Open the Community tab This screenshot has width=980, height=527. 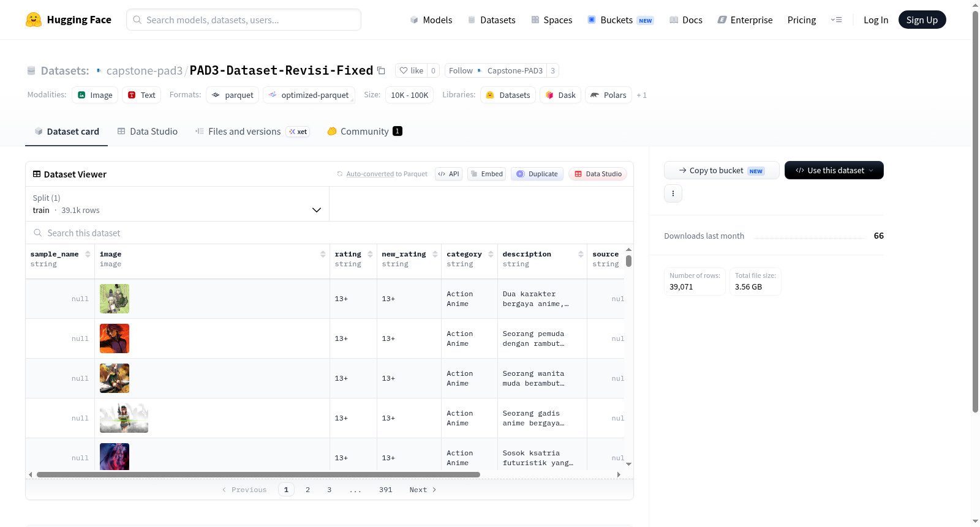pos(364,131)
